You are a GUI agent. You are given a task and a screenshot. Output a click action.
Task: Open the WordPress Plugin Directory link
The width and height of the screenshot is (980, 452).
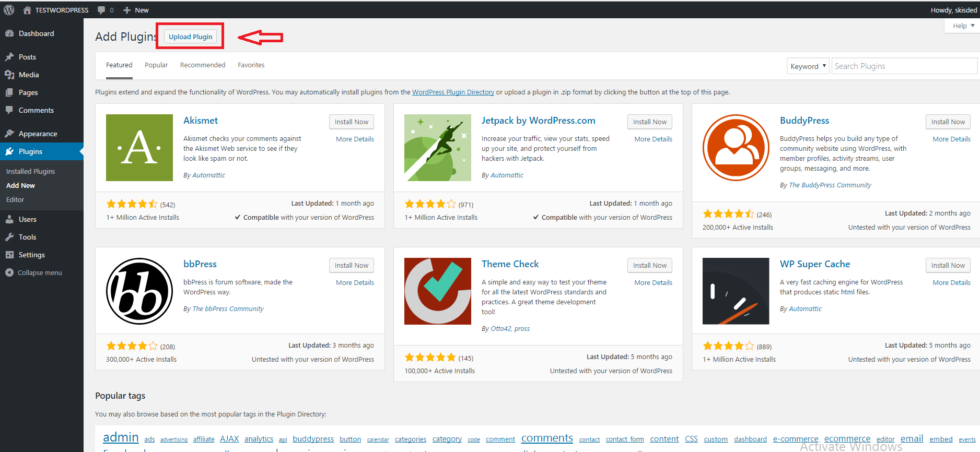tap(453, 92)
